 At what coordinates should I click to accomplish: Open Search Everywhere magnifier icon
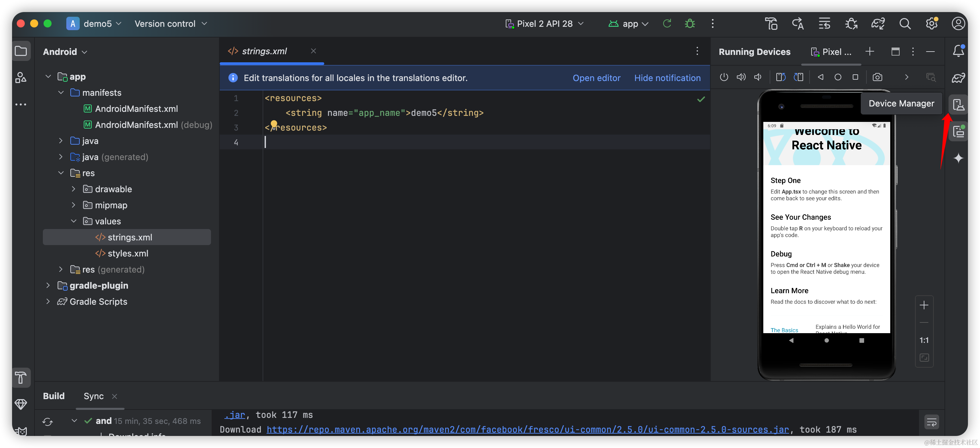point(905,23)
